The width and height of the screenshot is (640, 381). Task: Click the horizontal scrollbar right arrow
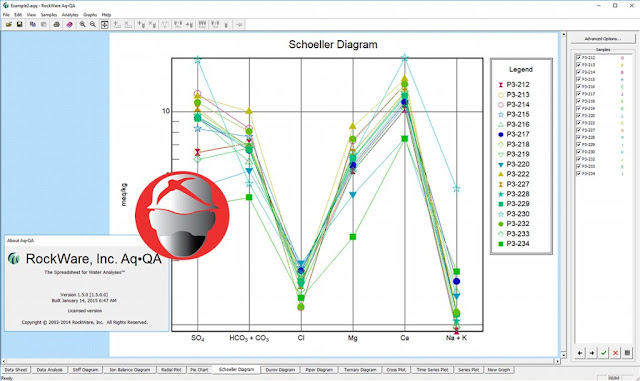(x=558, y=361)
